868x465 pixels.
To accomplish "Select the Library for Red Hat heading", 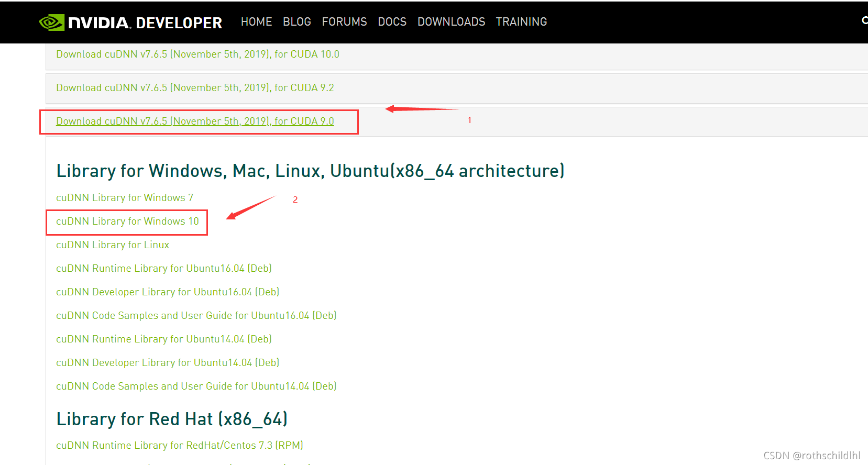I will coord(172,419).
